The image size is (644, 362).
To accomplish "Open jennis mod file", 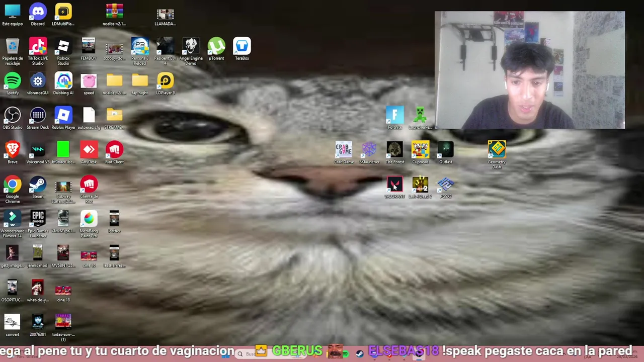I will point(38,256).
